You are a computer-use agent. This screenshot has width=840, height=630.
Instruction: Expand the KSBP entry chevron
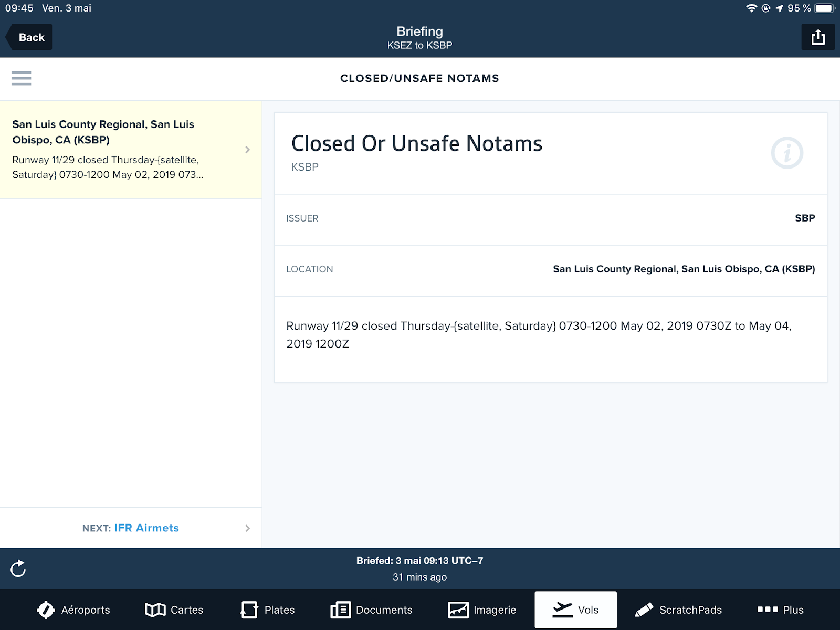[x=248, y=150]
